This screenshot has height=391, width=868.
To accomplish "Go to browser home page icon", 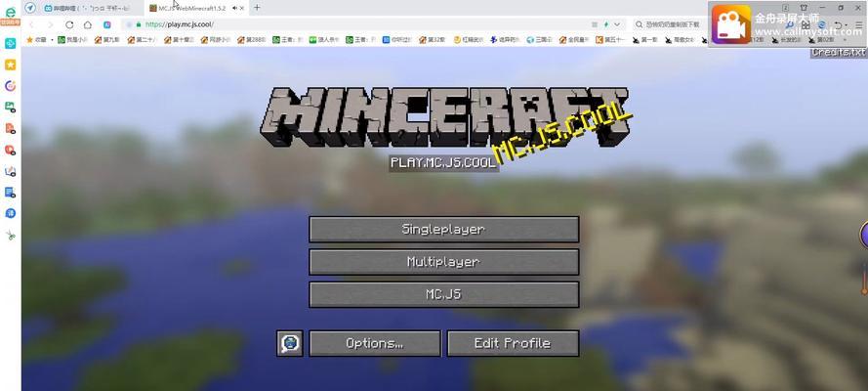I will [x=88, y=24].
